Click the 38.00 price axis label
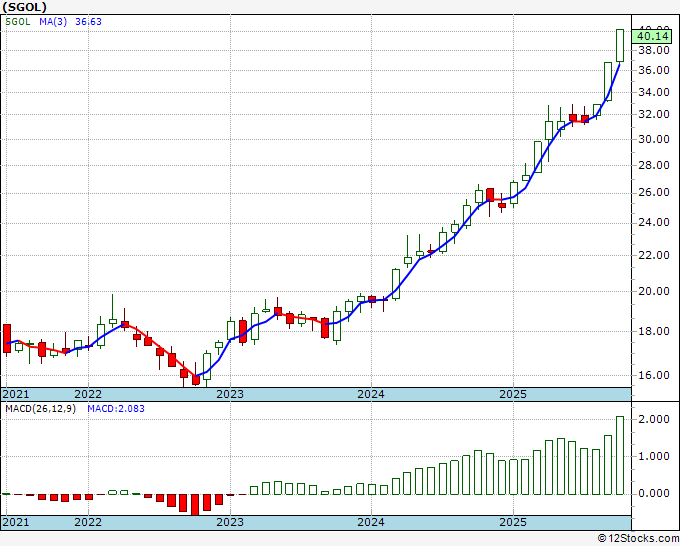Screen dimensions: 680x546 (654, 50)
